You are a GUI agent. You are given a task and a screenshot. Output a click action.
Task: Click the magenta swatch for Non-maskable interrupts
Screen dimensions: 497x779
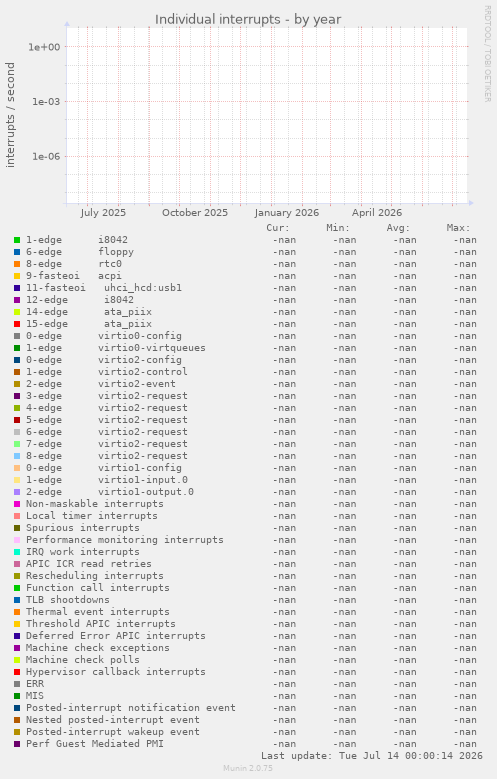pos(17,504)
